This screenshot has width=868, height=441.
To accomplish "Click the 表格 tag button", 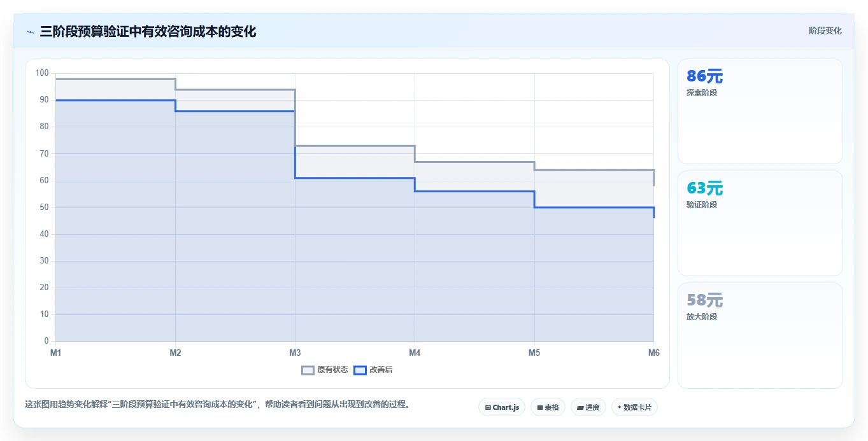I will [548, 407].
